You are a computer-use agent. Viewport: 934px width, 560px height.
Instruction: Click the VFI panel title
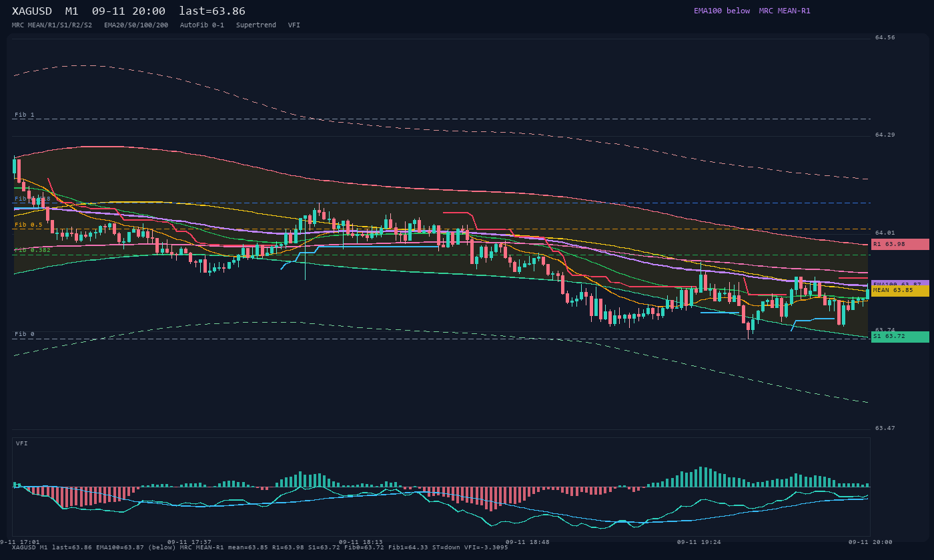(22, 443)
